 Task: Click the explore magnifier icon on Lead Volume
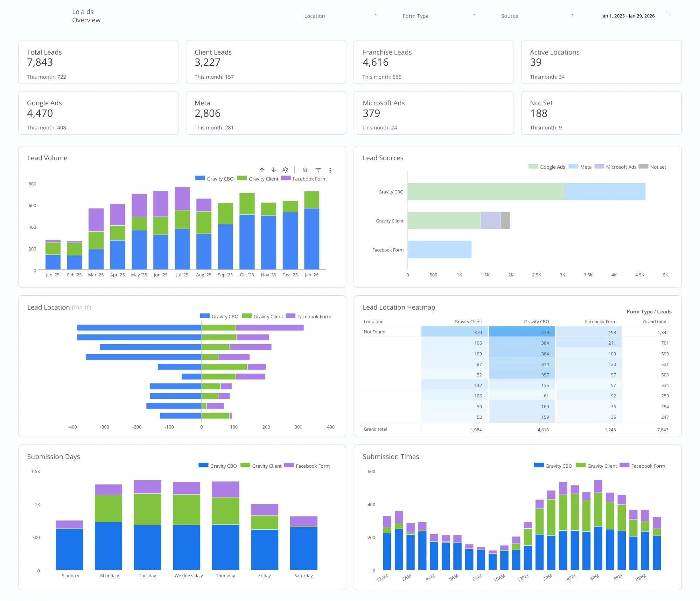[x=305, y=170]
